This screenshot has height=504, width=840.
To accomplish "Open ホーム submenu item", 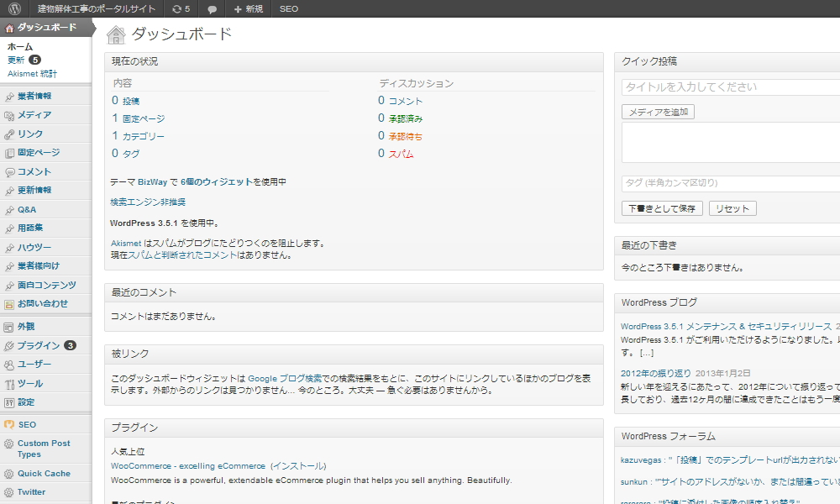I will point(20,46).
